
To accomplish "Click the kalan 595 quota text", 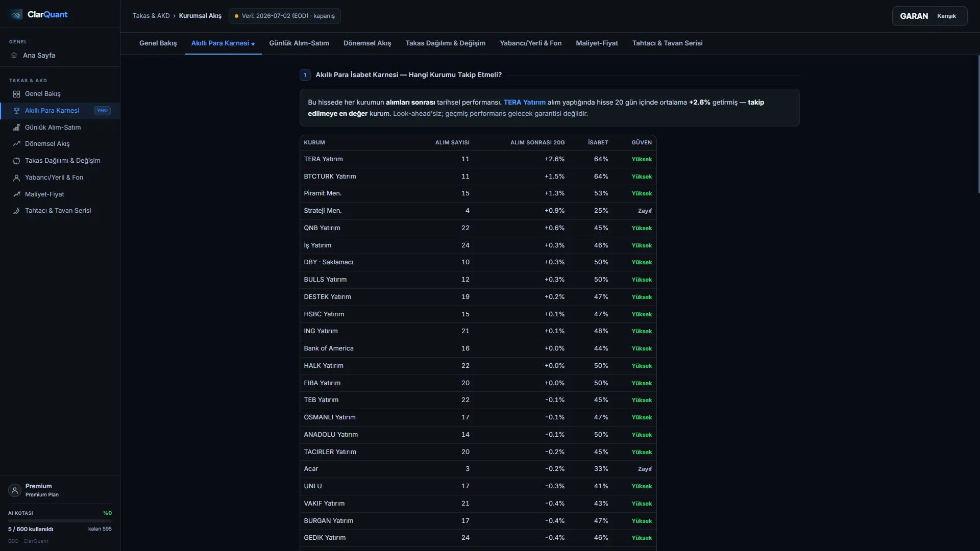I will pyautogui.click(x=100, y=529).
